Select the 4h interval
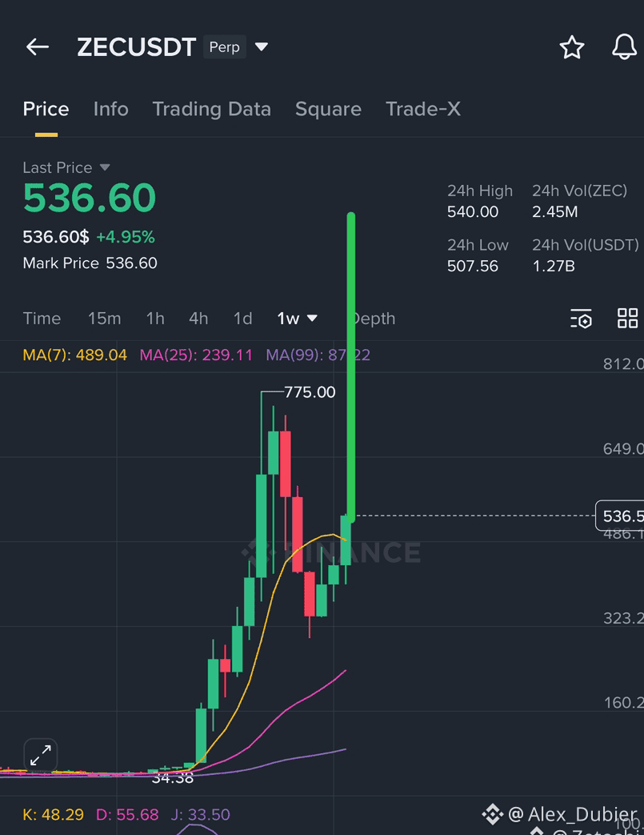Screen dimensions: 644x835 point(198,319)
